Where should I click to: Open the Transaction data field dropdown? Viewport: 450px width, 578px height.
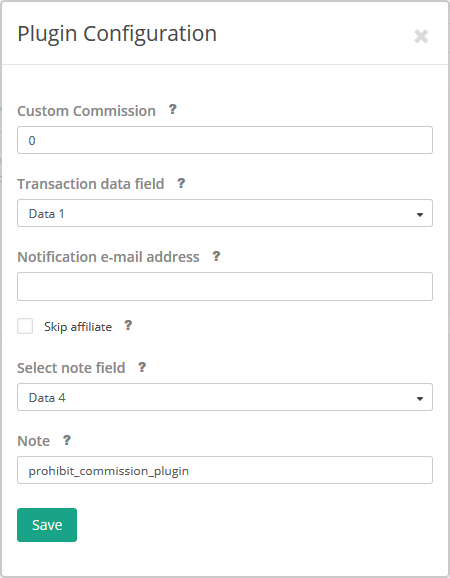click(225, 213)
